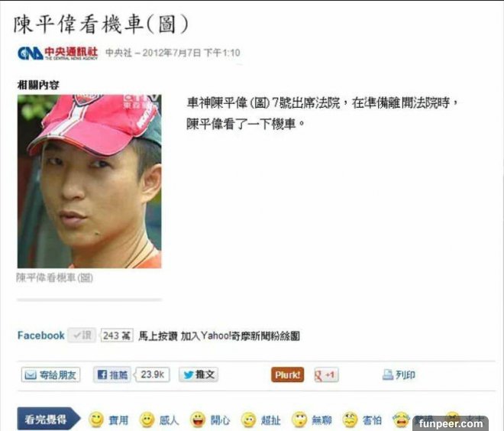
Task: Click the Google +1 button
Action: click(x=326, y=374)
